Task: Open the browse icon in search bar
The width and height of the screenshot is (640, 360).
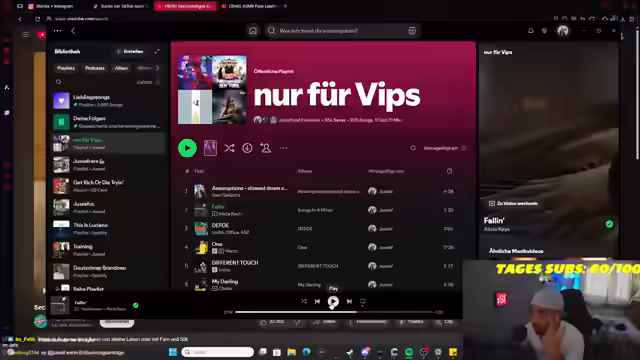Action: (412, 31)
